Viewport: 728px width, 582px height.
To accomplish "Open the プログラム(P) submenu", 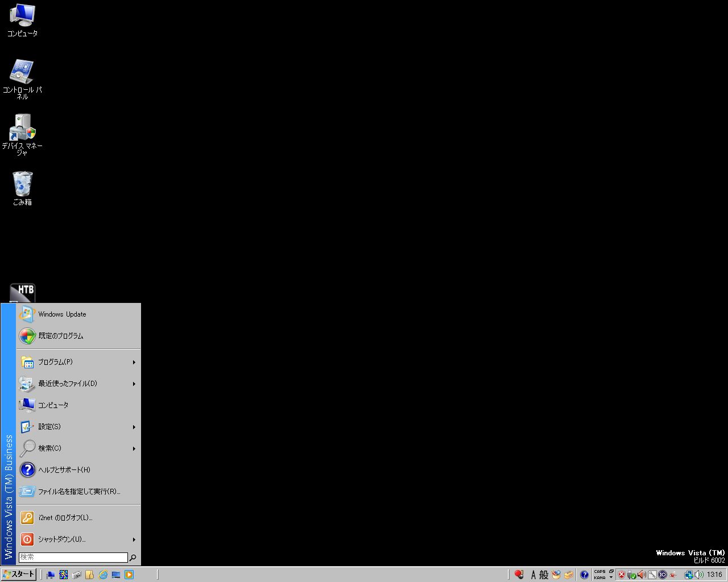I will coord(78,362).
